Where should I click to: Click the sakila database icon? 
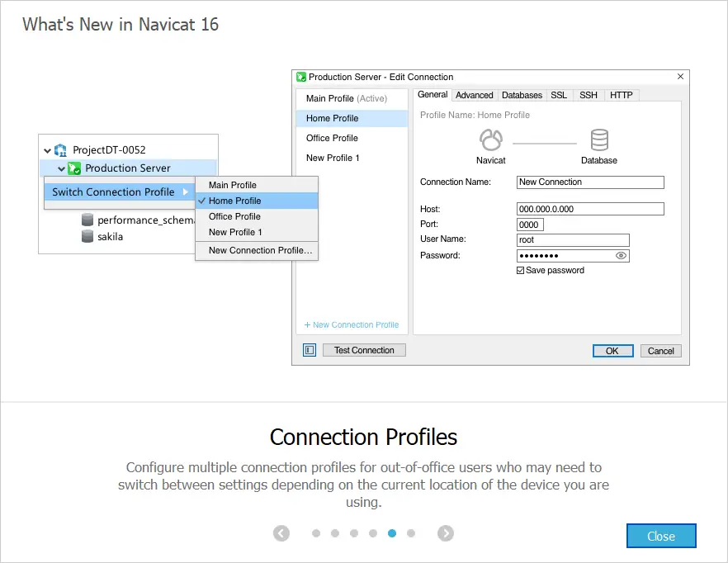pyautogui.click(x=87, y=236)
